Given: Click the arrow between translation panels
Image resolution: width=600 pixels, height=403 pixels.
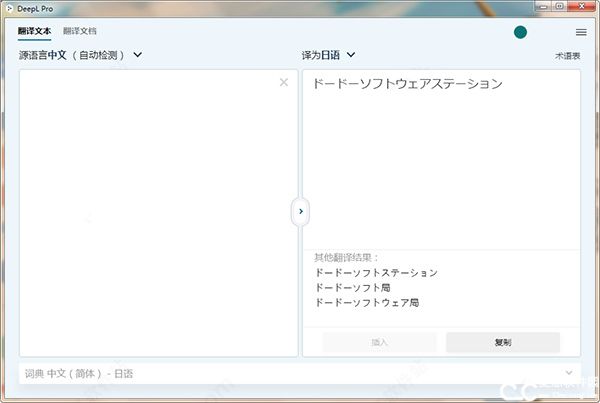Looking at the screenshot, I should [x=301, y=211].
